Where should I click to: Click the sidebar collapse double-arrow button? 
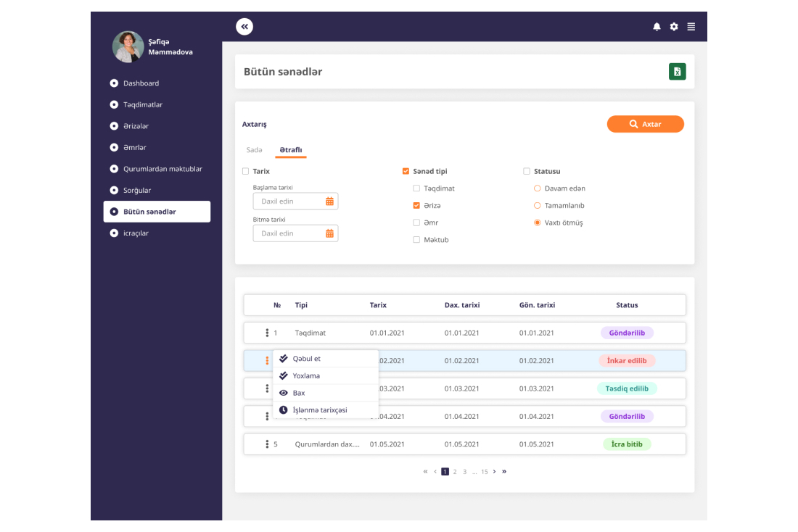click(244, 27)
